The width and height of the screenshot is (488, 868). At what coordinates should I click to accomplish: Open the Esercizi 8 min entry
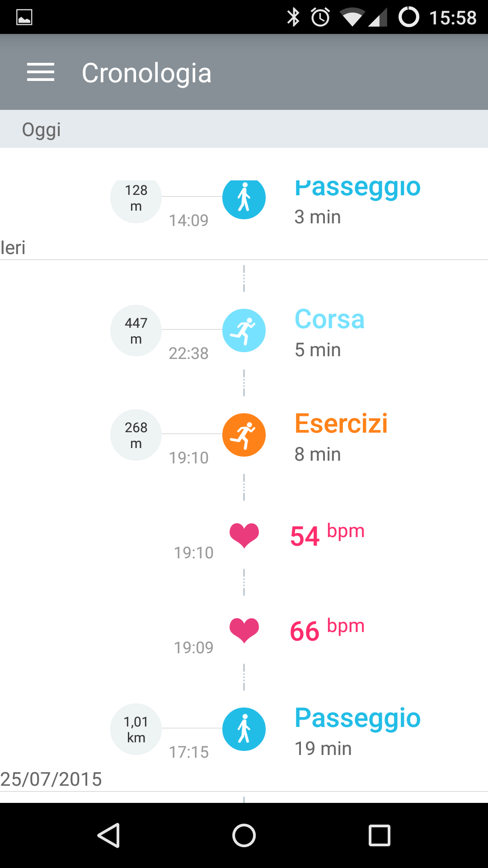[x=341, y=437]
